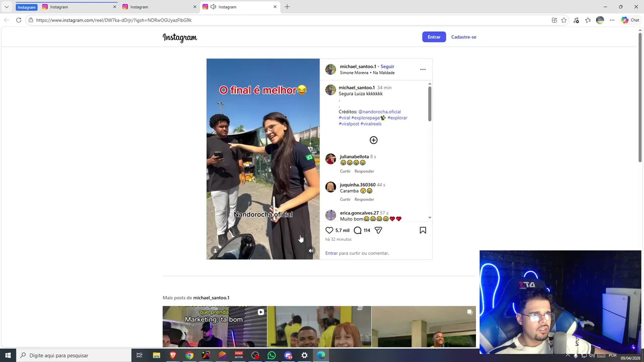Viewport: 644px width, 362px height.
Task: Open the @nandorocha.oficial mention
Action: [379, 112]
